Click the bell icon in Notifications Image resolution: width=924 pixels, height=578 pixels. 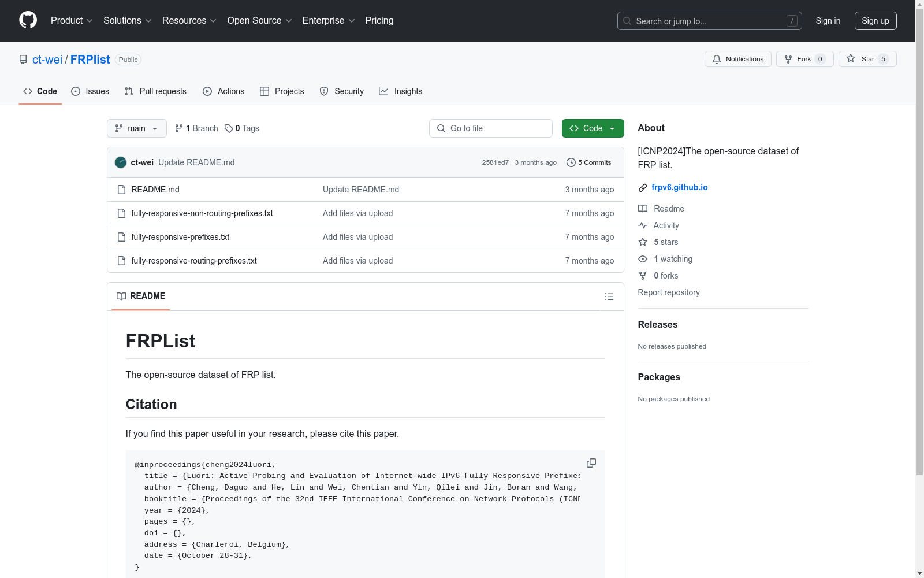tap(717, 59)
